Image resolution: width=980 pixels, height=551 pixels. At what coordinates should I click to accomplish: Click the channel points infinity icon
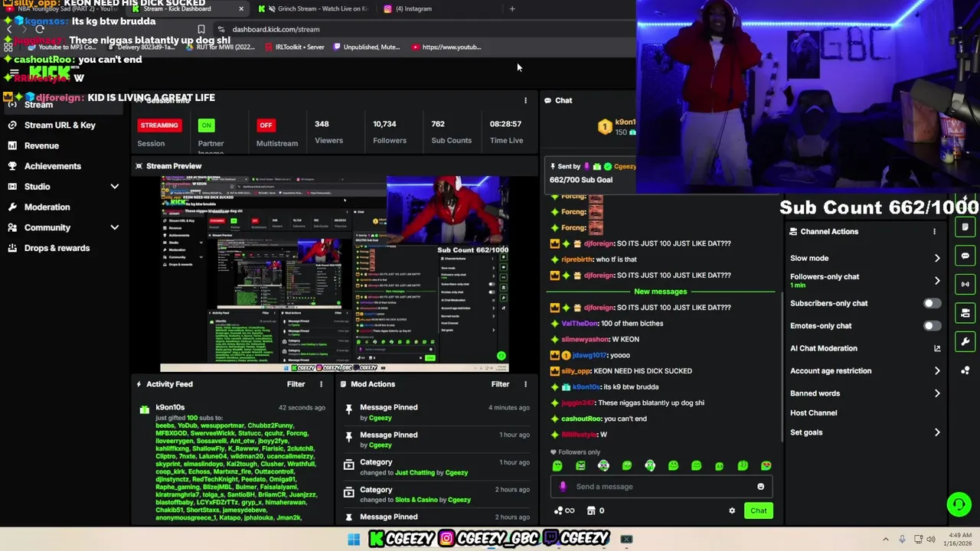point(570,510)
